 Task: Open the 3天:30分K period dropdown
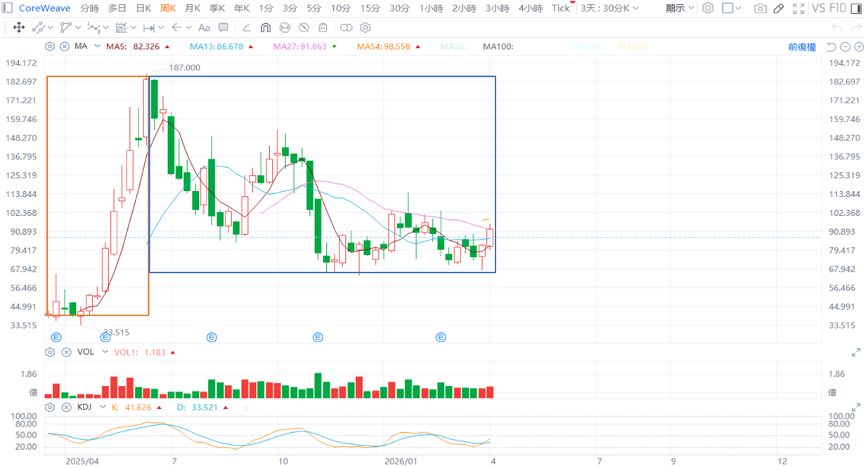tap(609, 8)
